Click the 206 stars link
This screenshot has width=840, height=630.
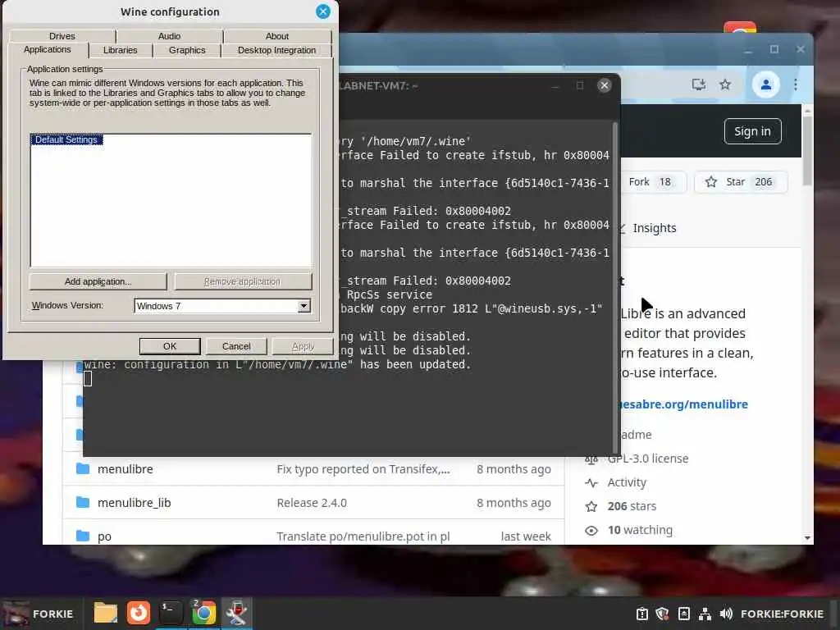click(632, 506)
